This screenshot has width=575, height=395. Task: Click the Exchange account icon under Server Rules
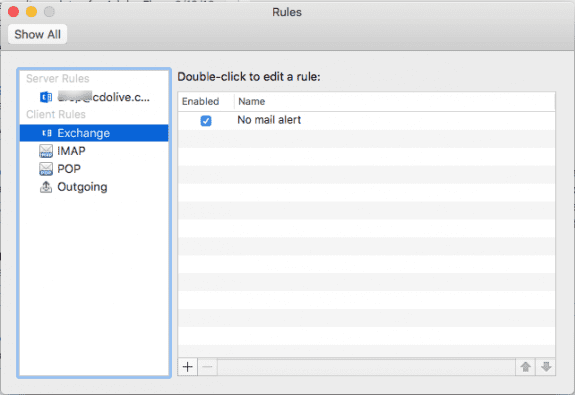[46, 97]
